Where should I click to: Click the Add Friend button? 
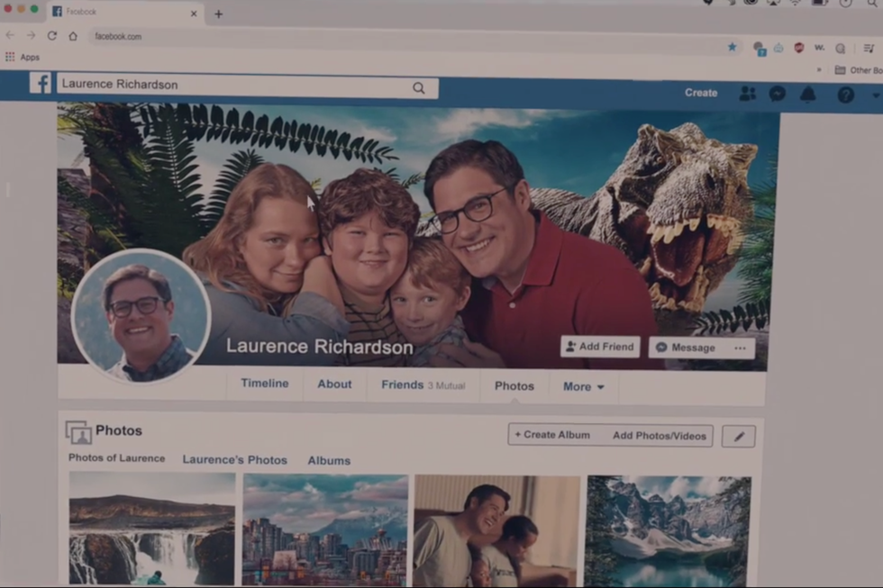click(600, 347)
